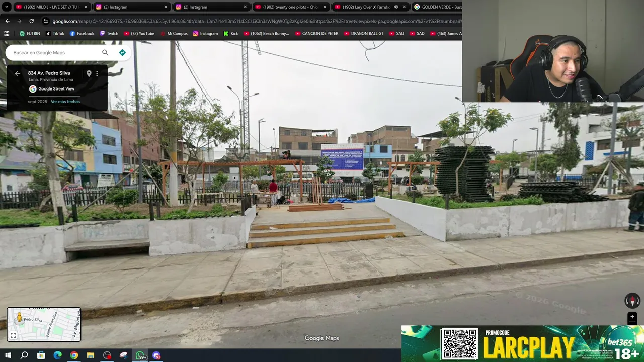The height and width of the screenshot is (362, 644).
Task: Open the (1062) Beach Bunny bookmark
Action: pos(266,33)
